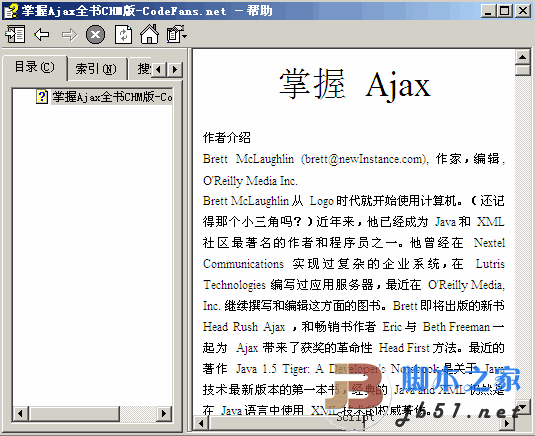Click the tab strip scroll-left arrow
This screenshot has width=535, height=436.
(159, 70)
